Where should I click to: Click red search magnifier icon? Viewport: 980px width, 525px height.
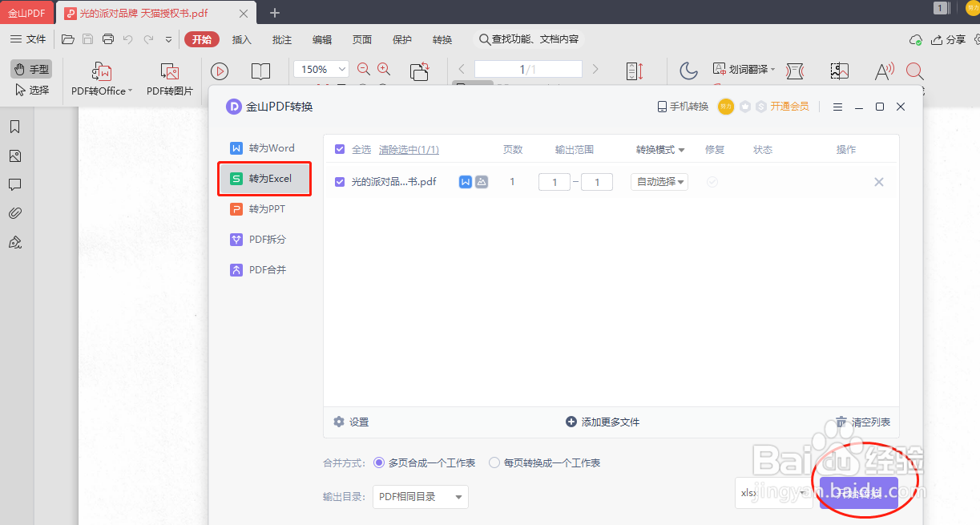pos(915,71)
